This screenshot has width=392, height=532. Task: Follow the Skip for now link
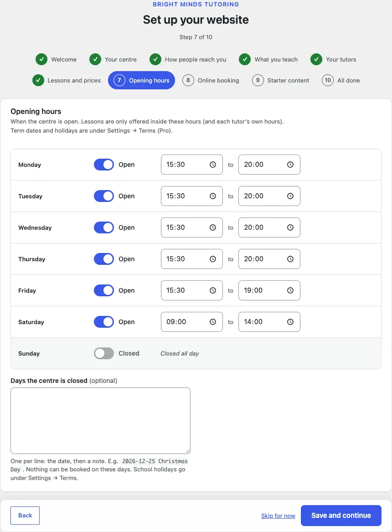click(x=278, y=516)
